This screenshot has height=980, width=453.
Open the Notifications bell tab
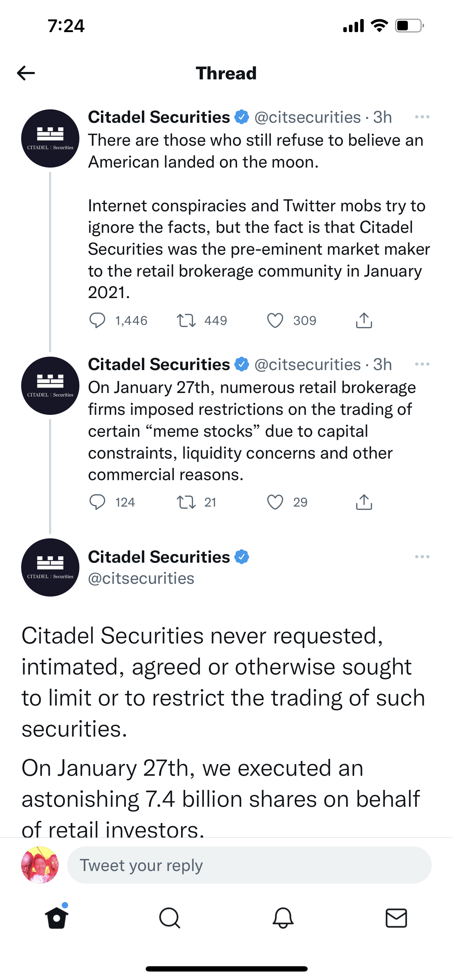pyautogui.click(x=283, y=918)
